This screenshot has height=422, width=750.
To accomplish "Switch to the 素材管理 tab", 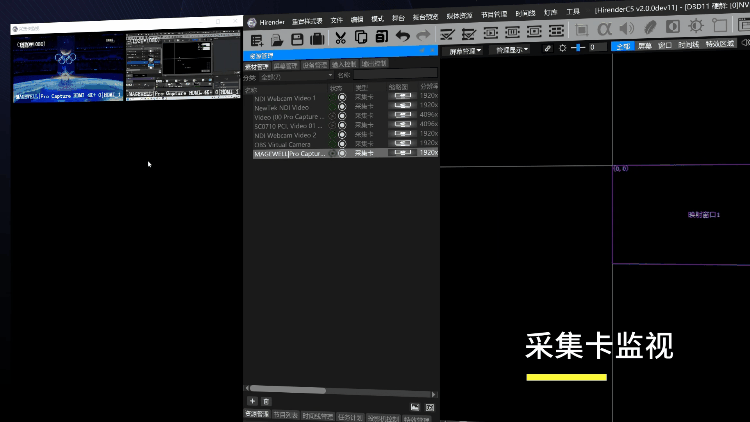I will click(x=257, y=67).
